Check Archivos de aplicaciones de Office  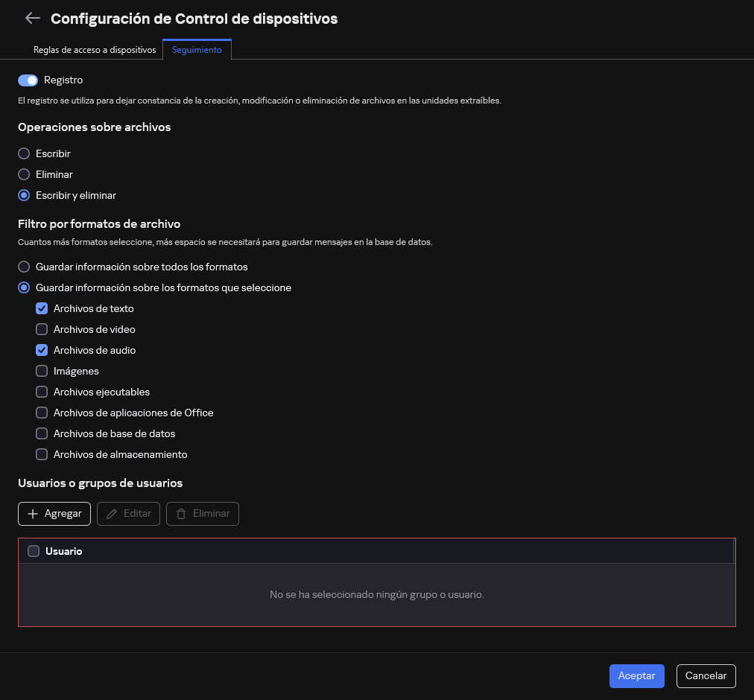pyautogui.click(x=42, y=413)
